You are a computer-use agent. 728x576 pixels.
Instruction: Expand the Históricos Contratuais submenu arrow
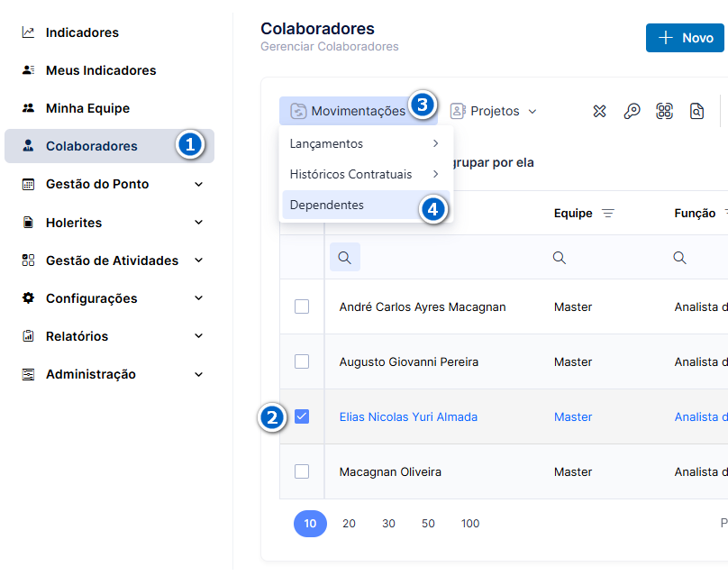(435, 174)
